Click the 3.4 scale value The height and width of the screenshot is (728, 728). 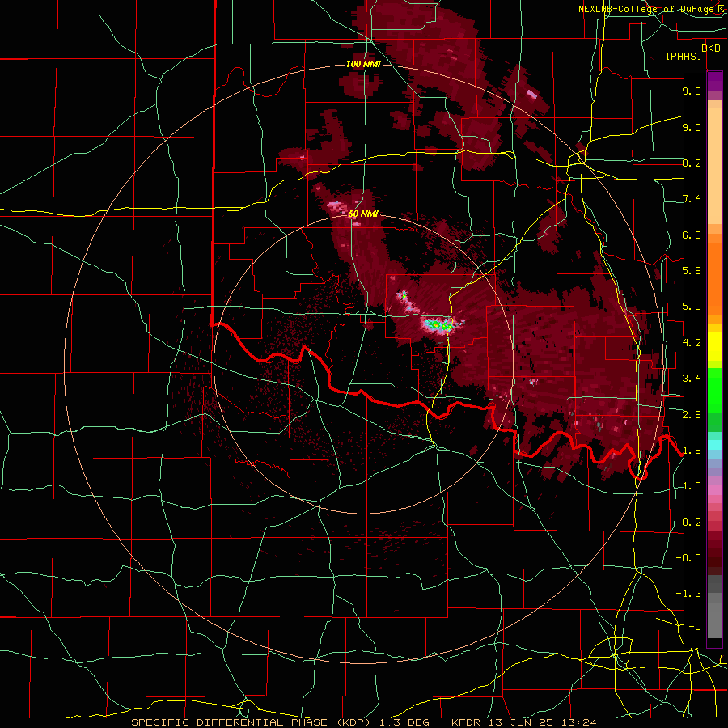pos(692,379)
